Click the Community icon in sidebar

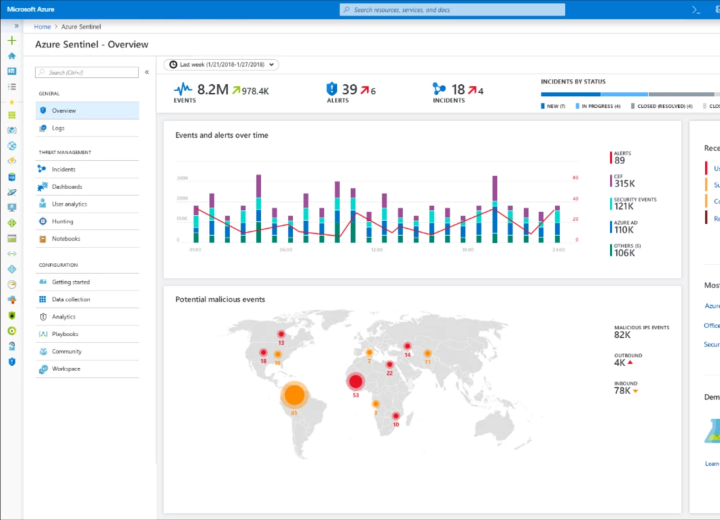point(43,351)
